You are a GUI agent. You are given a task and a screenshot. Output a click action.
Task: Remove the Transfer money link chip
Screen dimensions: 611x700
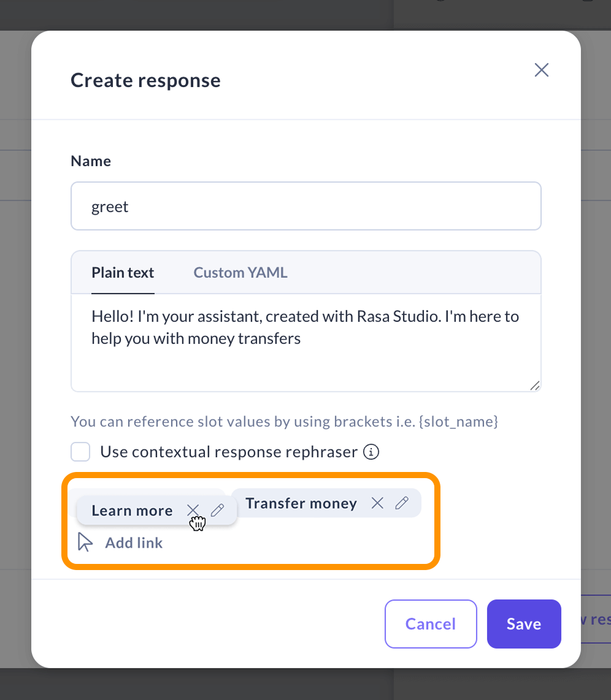click(x=377, y=503)
